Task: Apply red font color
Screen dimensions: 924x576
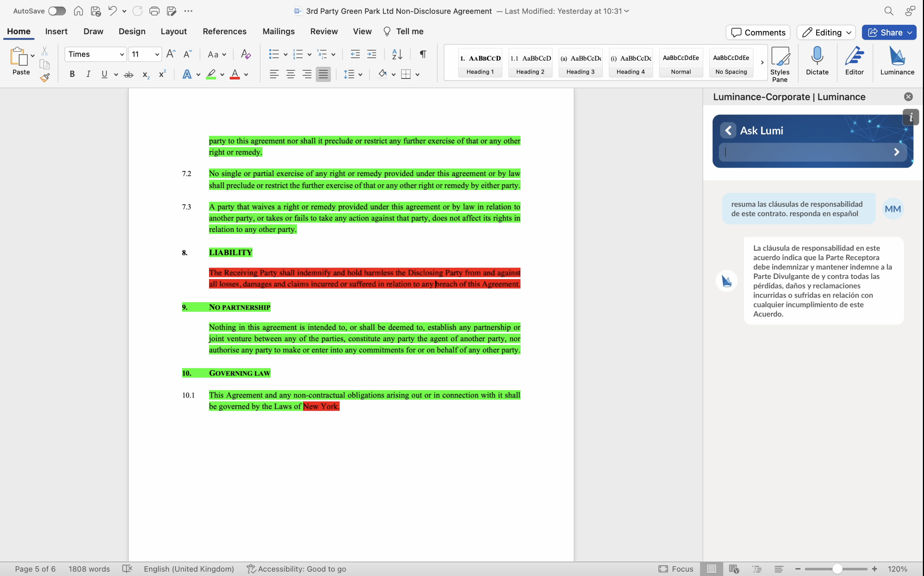Action: (235, 74)
